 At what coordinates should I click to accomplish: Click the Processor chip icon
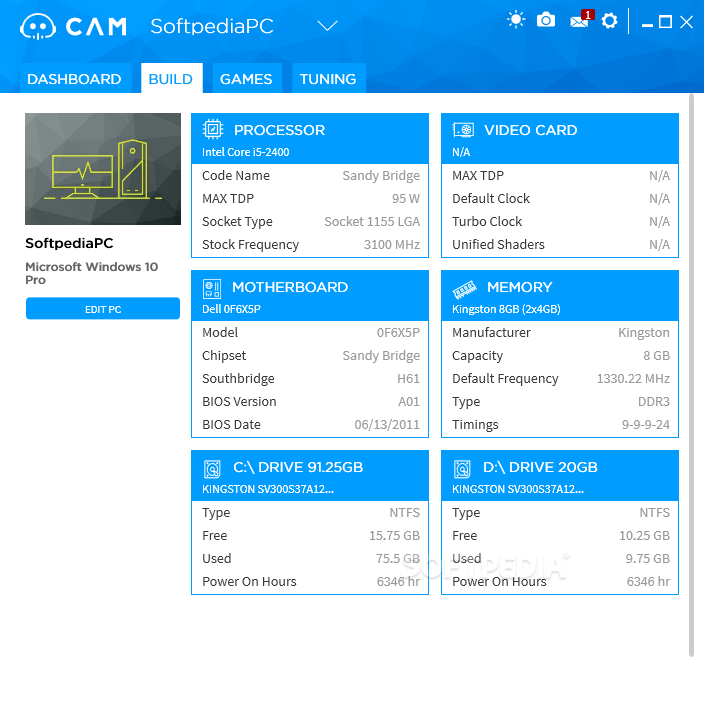click(213, 129)
